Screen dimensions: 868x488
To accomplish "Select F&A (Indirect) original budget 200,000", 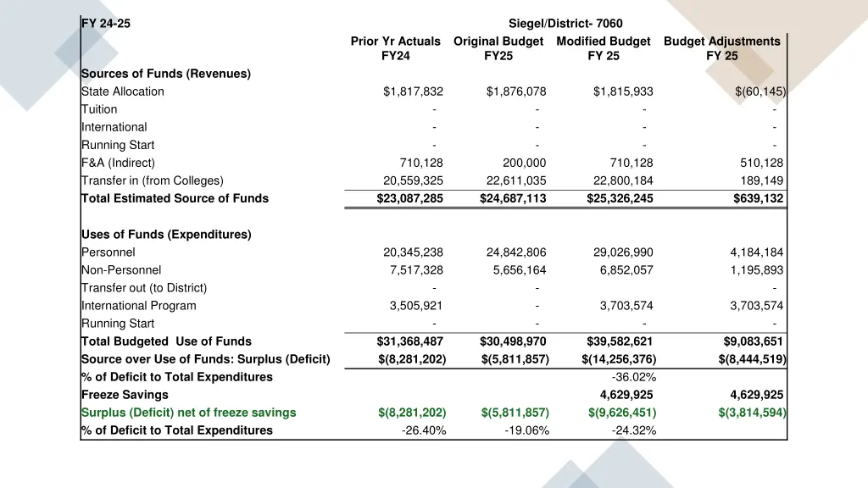I will pyautogui.click(x=524, y=163).
